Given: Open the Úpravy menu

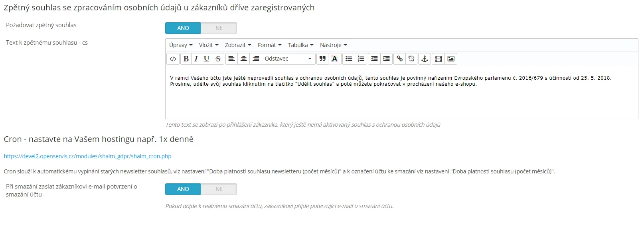Looking at the screenshot, I should tap(181, 45).
